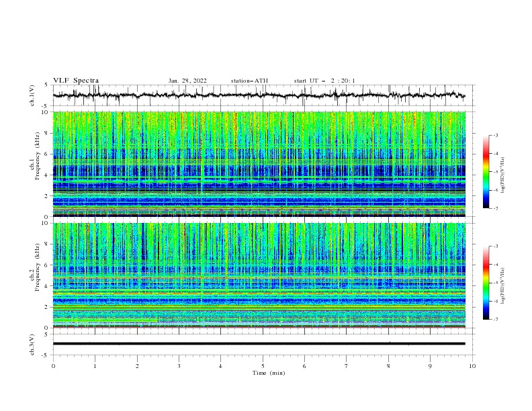Click tick label 5 on the Time axis

coord(263,366)
